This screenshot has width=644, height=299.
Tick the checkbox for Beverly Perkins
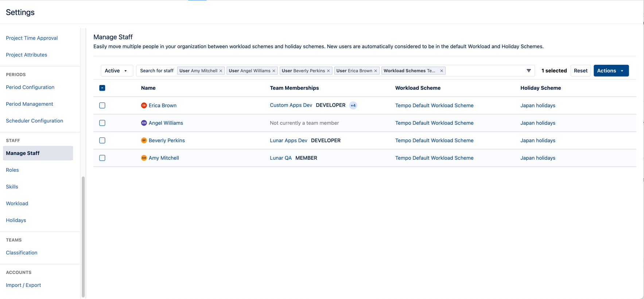tap(102, 140)
